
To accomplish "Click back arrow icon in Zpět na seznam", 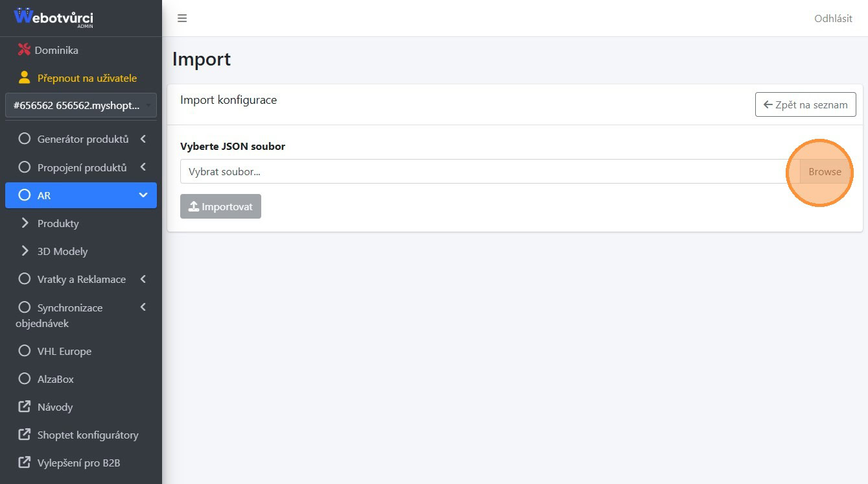I will click(768, 104).
